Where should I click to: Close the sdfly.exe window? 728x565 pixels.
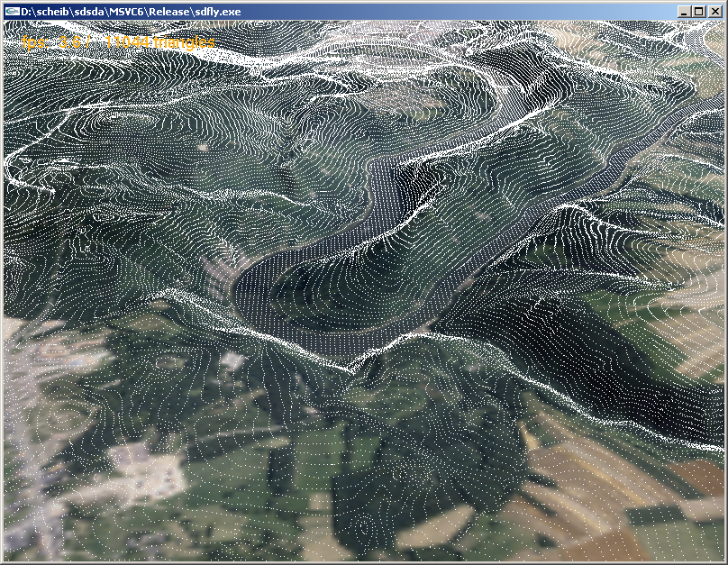[x=715, y=12]
